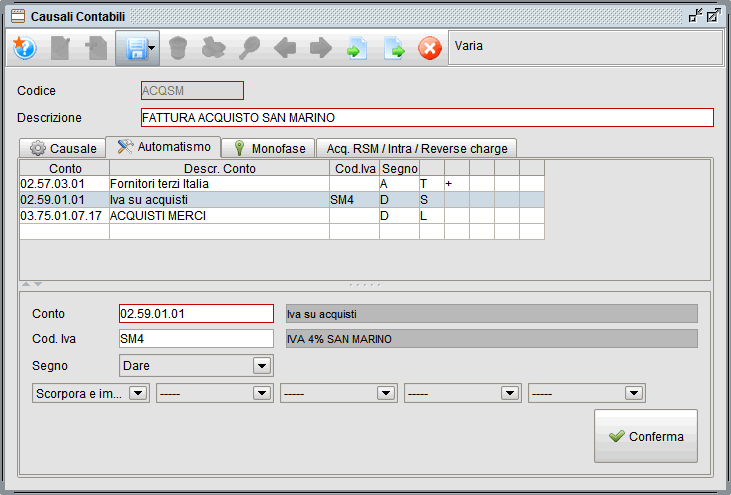Click cell 03.75.01.07.17
The image size is (731, 495).
64,216
